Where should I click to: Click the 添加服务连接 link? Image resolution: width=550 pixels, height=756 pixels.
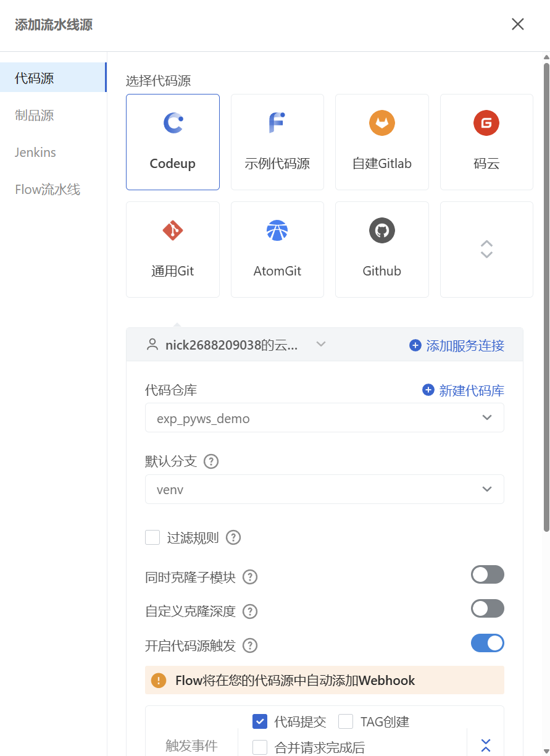point(465,345)
